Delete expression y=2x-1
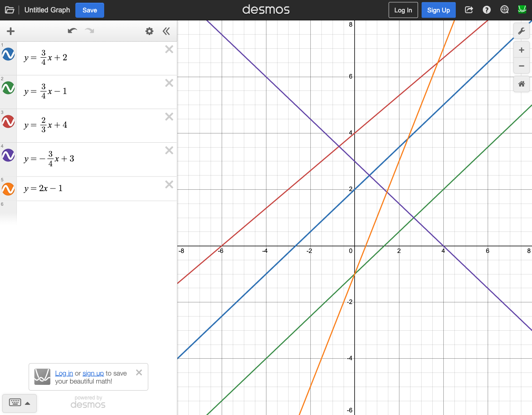Screen dimensions: 532x415 pyautogui.click(x=169, y=184)
